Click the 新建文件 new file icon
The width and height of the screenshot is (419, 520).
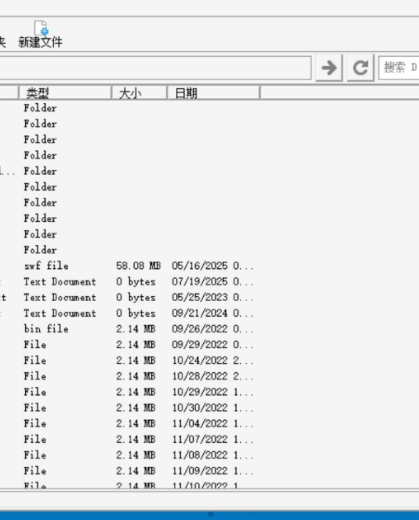(x=40, y=28)
